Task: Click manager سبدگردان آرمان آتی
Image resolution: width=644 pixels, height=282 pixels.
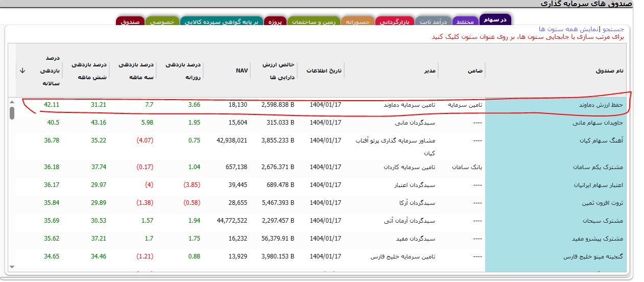Action: pos(410,221)
